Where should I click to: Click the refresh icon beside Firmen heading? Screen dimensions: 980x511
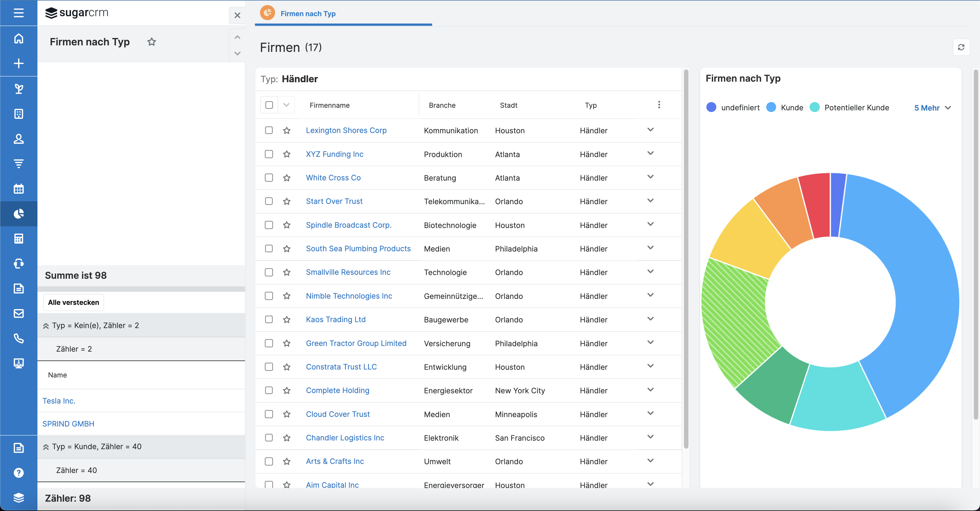click(961, 47)
